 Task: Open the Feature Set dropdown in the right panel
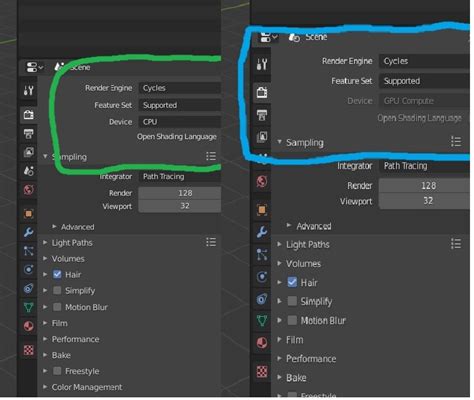pyautogui.click(x=424, y=81)
